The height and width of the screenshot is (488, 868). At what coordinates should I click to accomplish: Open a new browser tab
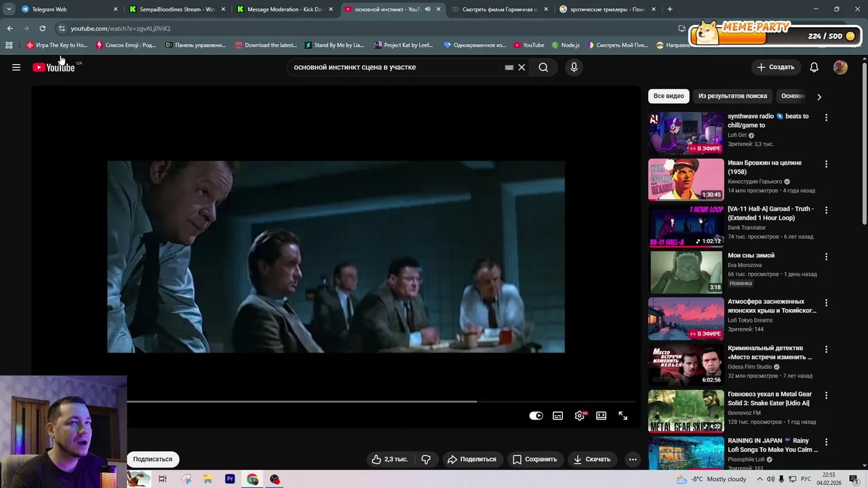click(669, 9)
